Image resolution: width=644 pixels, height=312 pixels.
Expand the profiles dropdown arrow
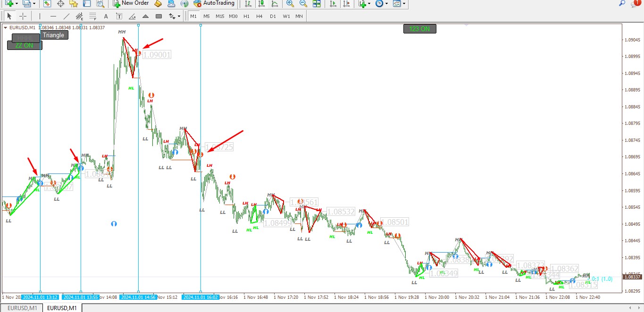pos(34,4)
